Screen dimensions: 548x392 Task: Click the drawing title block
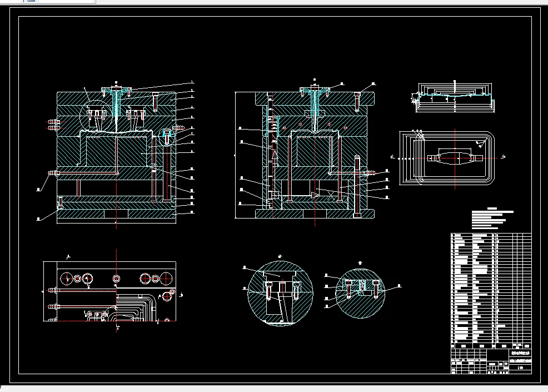coord(491,361)
